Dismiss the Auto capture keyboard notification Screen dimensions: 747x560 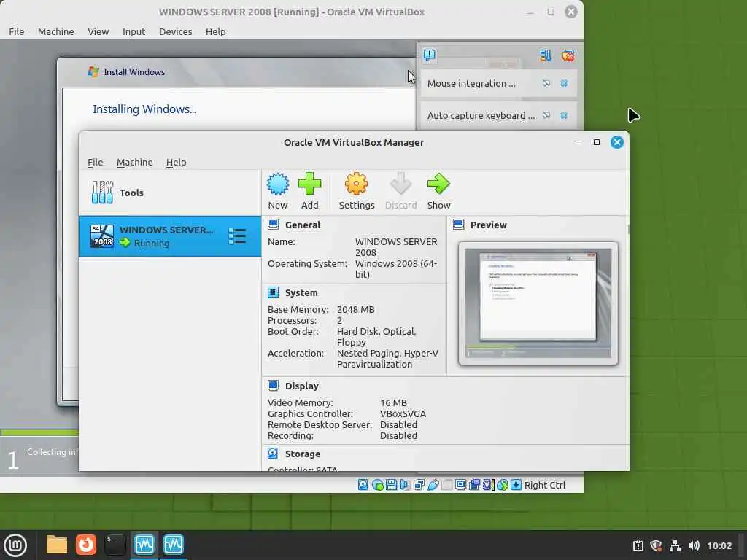click(564, 114)
